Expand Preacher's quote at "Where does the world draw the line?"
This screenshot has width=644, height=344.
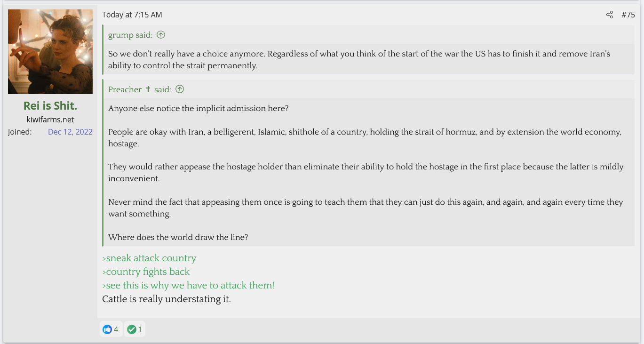(178, 237)
